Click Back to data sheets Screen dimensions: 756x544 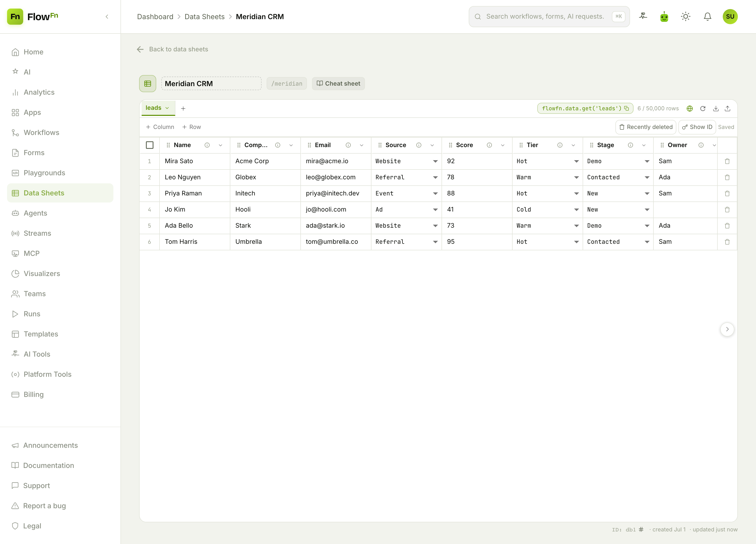click(x=172, y=49)
